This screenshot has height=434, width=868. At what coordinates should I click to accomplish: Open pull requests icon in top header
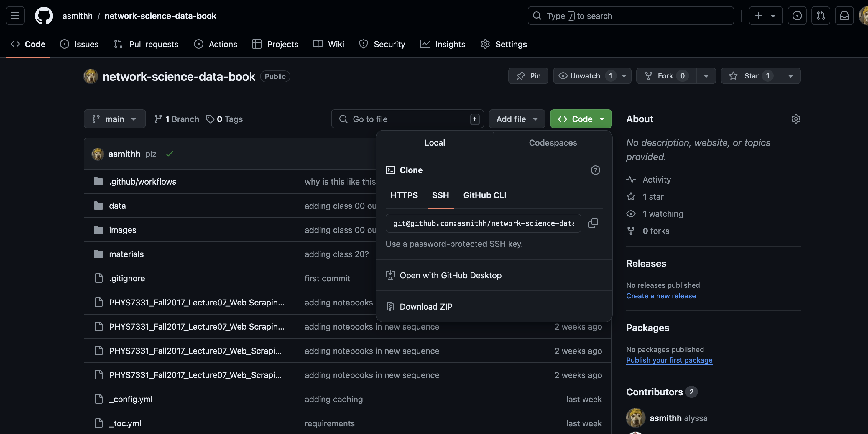821,16
